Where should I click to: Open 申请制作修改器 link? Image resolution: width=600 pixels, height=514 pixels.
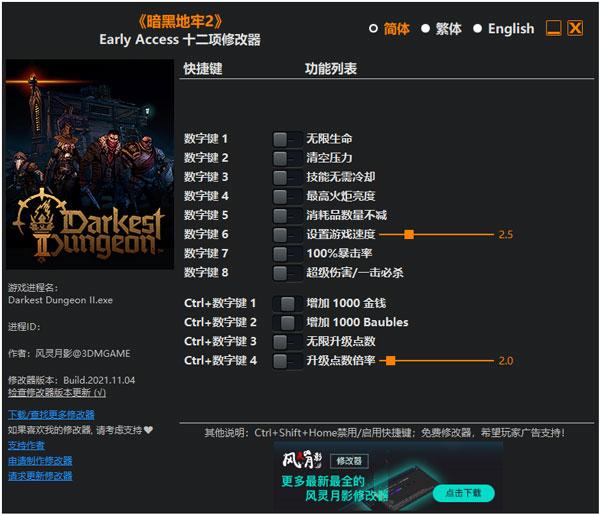point(40,461)
